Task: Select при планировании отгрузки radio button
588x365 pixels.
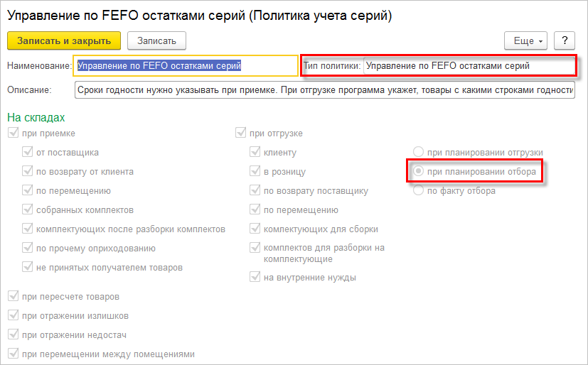Action: click(419, 152)
